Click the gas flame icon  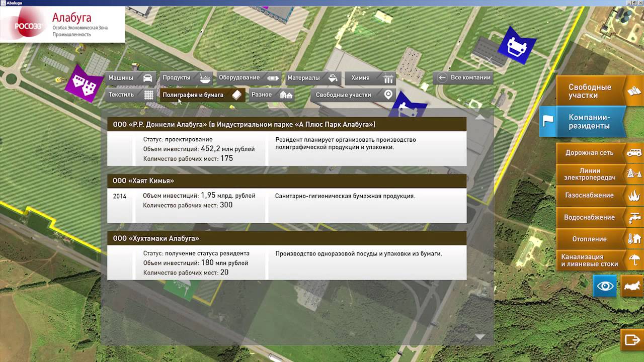pos(634,196)
